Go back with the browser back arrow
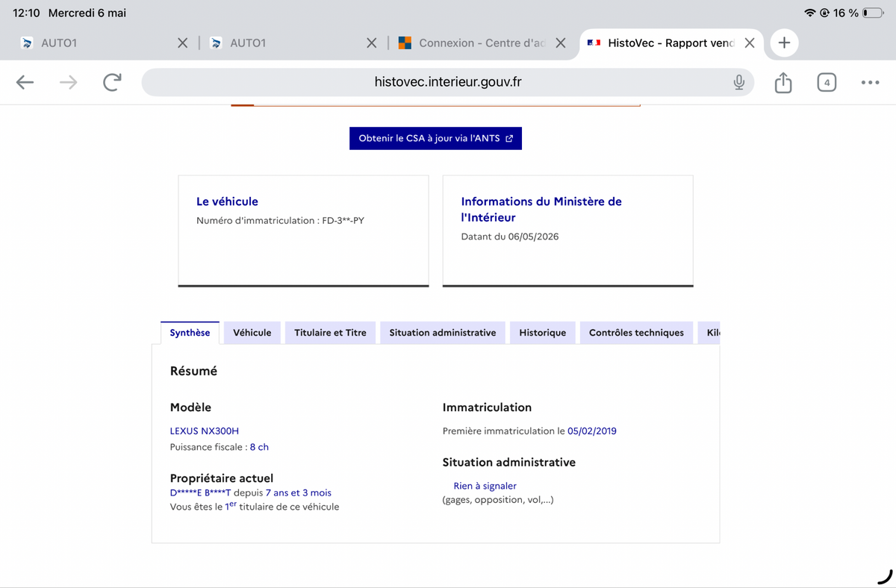The width and height of the screenshot is (896, 588). [x=25, y=82]
